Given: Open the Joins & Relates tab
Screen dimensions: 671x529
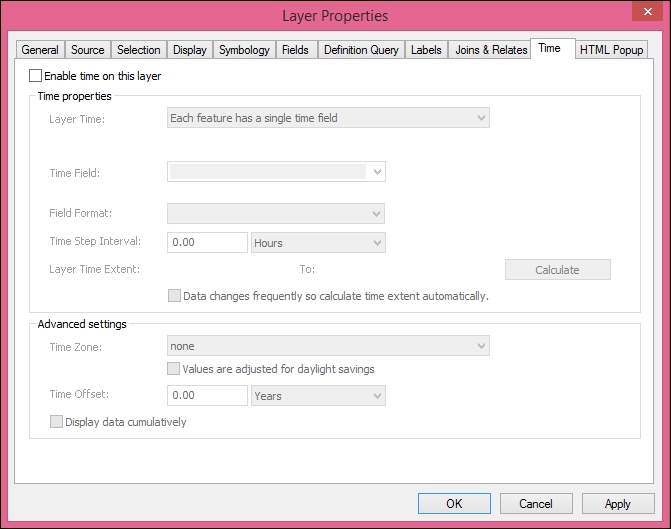Looking at the screenshot, I should click(x=491, y=50).
